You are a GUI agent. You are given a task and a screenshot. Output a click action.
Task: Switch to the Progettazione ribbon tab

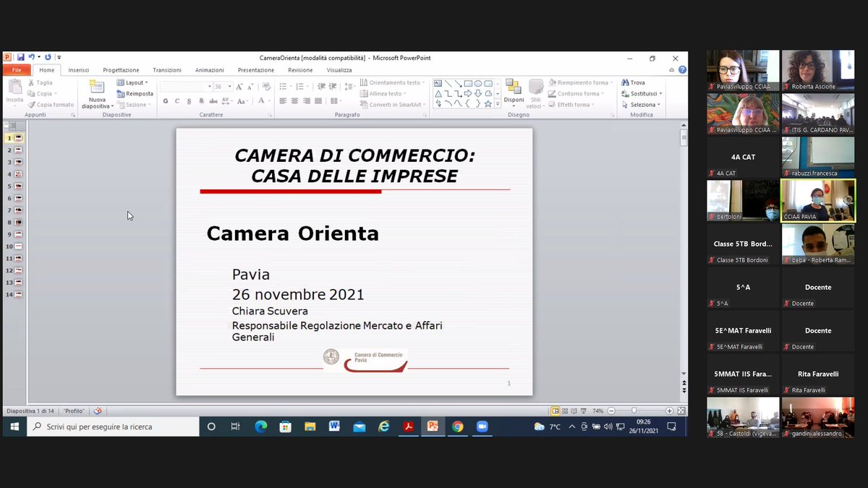(x=121, y=70)
